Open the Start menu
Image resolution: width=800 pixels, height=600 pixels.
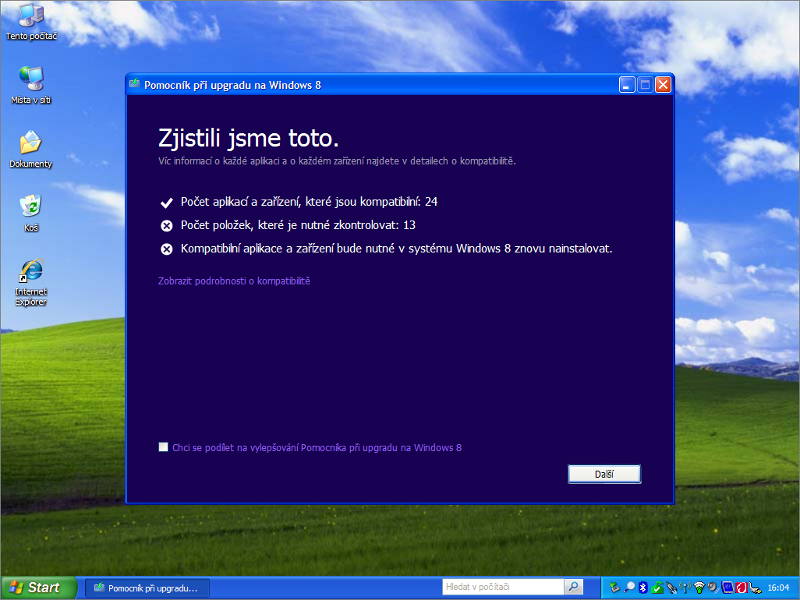(39, 588)
